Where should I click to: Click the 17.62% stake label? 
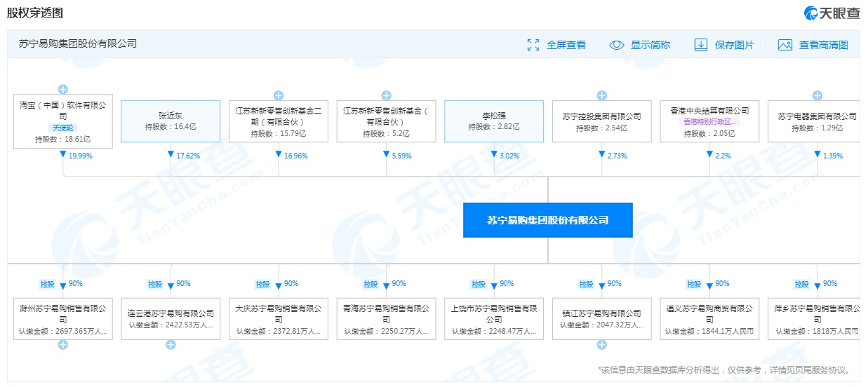click(188, 156)
